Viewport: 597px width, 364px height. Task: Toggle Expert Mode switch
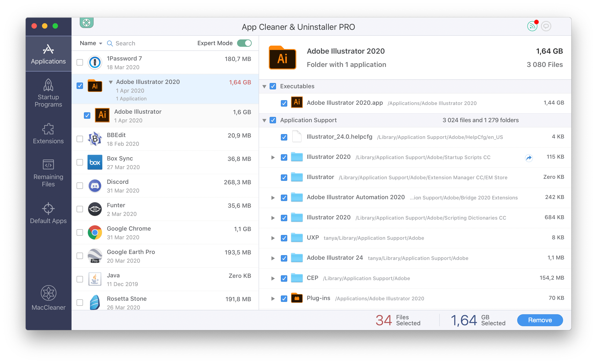click(247, 43)
